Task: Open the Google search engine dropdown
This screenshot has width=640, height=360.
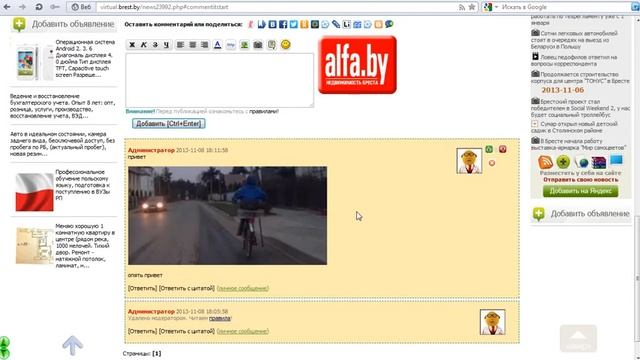Action: click(490, 7)
